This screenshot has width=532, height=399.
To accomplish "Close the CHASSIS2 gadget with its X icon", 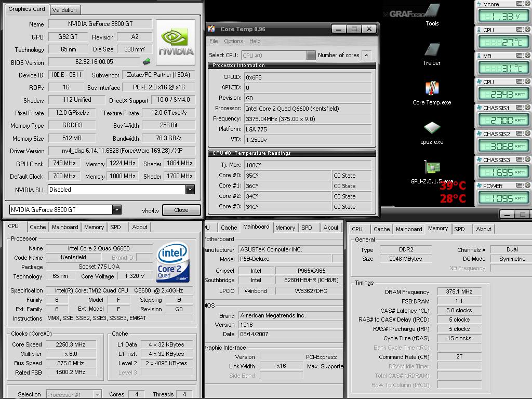I will [x=528, y=134].
